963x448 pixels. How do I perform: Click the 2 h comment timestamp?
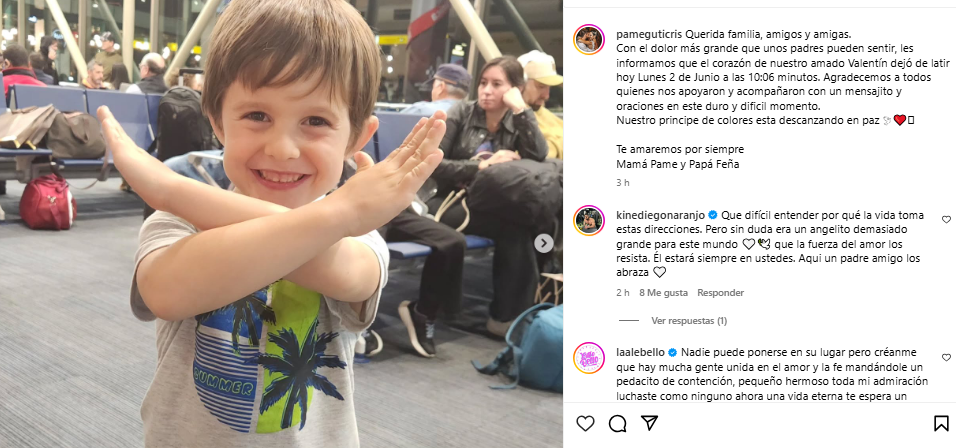pos(623,293)
